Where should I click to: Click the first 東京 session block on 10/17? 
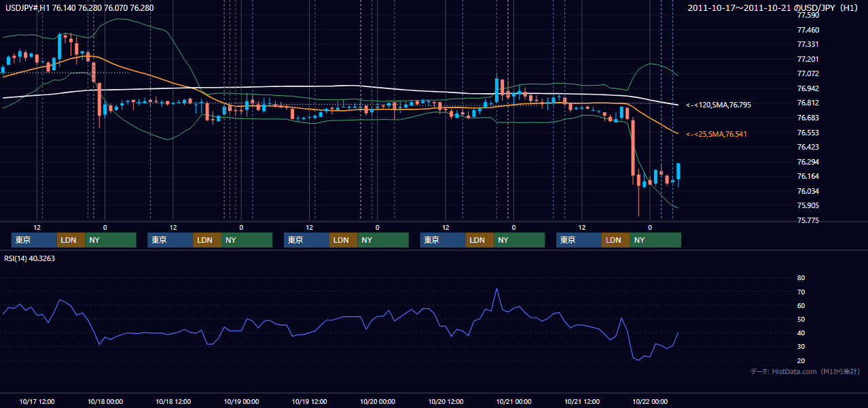coord(35,240)
